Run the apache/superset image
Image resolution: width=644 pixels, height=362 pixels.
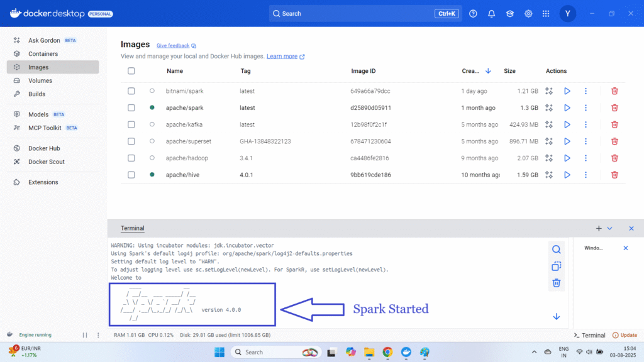click(x=567, y=141)
